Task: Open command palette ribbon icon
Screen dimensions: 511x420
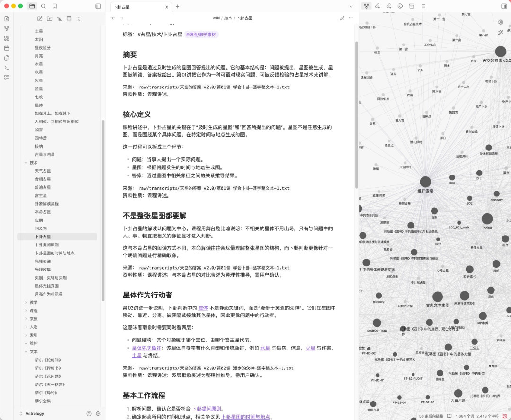Action: 7,68
